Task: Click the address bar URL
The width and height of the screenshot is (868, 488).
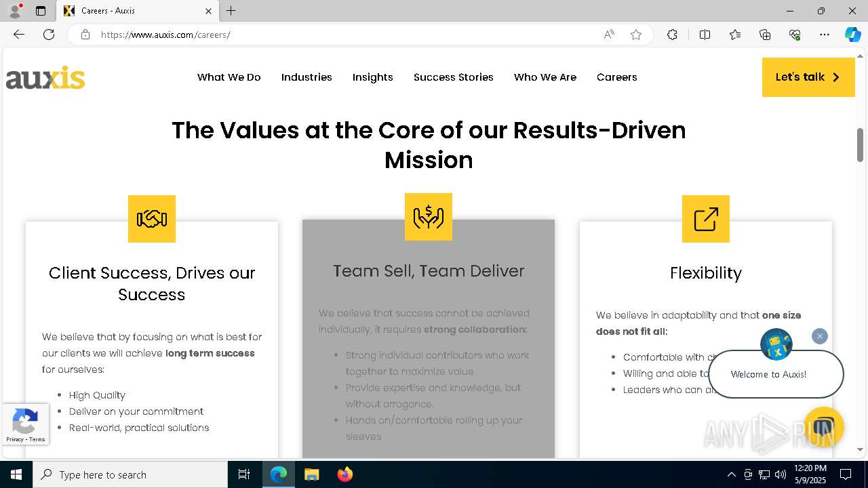Action: pyautogui.click(x=165, y=35)
